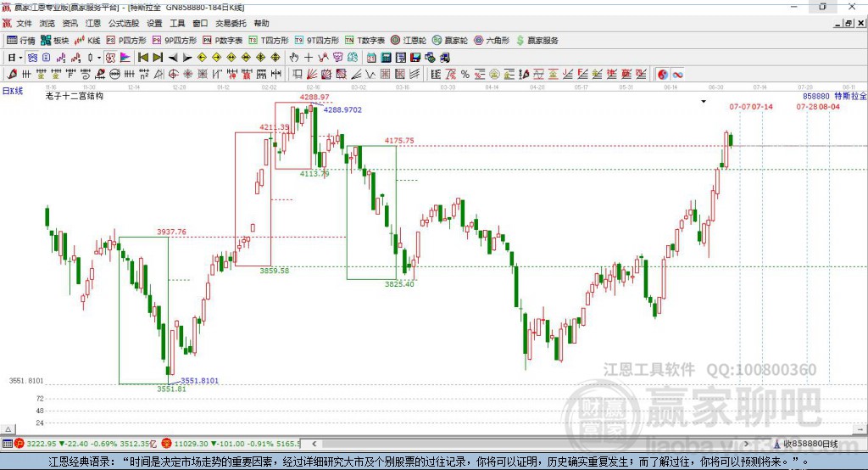
Task: Select the hand pan tool
Action: 294,58
